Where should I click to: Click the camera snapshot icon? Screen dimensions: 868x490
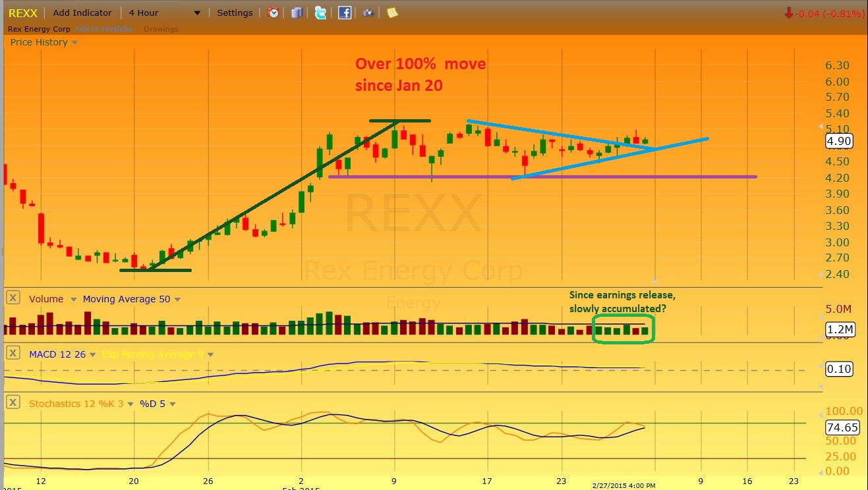(x=368, y=13)
